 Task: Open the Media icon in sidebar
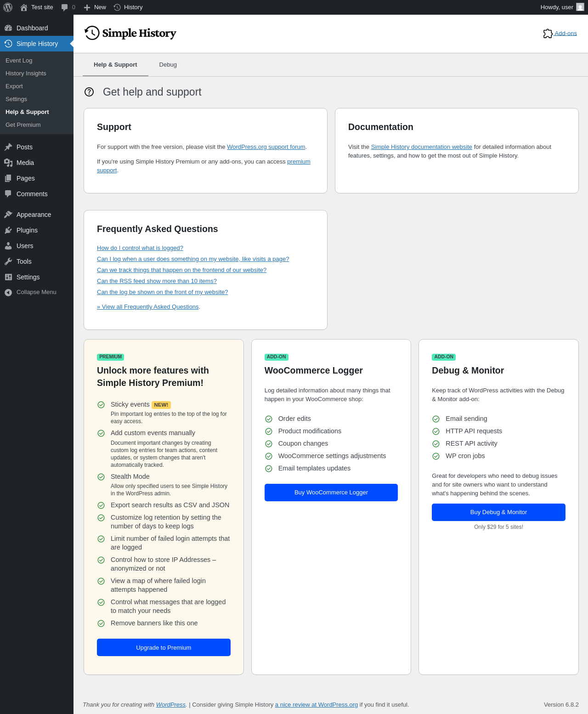point(8,163)
